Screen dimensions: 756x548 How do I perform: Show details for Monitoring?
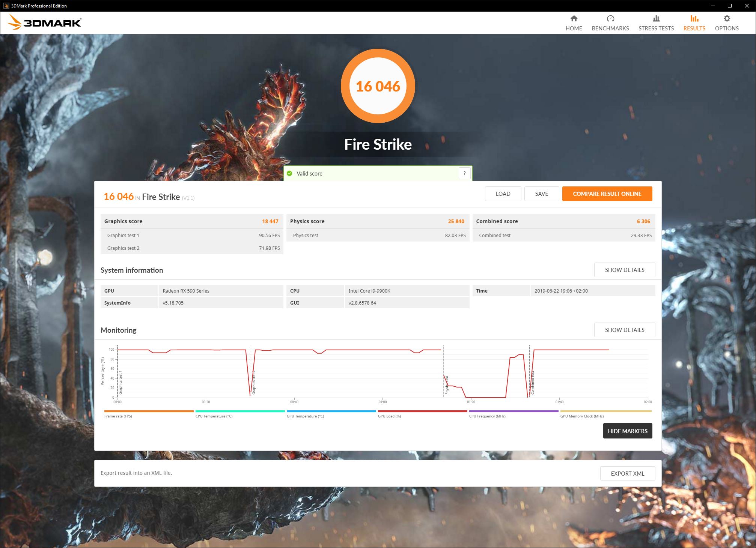[x=625, y=330]
